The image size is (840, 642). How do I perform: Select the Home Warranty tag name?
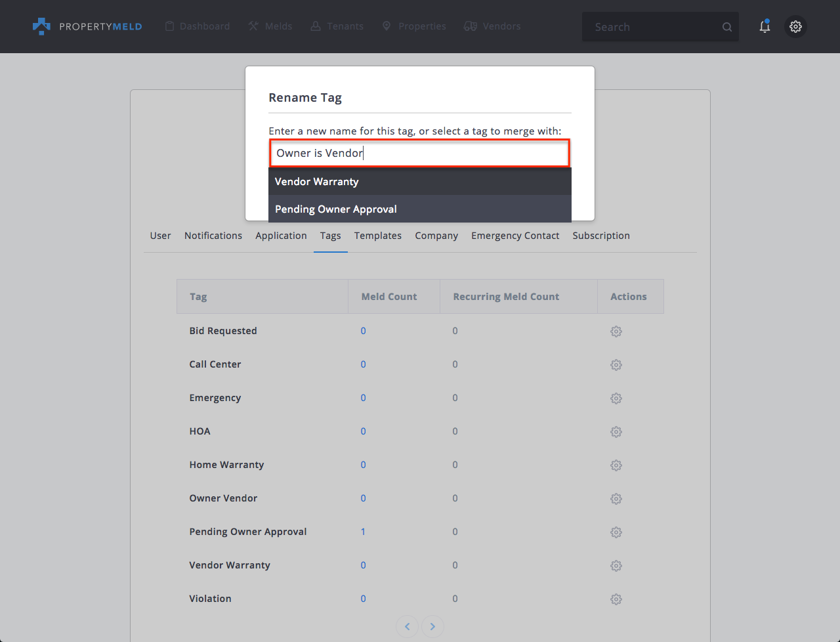coord(226,465)
